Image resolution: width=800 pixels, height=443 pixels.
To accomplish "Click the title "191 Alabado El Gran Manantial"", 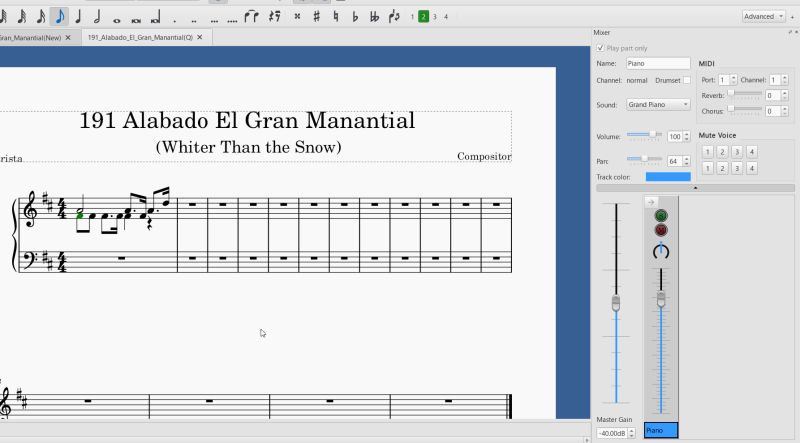I will tap(247, 120).
